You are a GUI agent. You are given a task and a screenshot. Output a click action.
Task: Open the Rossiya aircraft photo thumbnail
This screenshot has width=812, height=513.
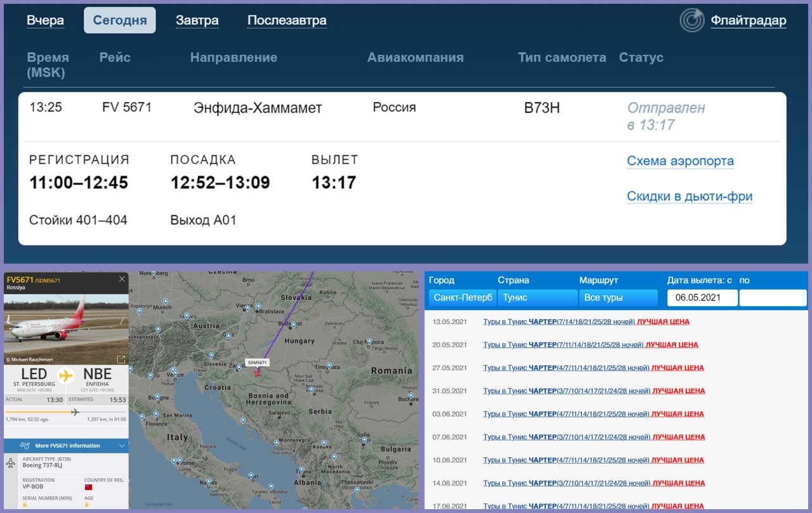coord(66,330)
